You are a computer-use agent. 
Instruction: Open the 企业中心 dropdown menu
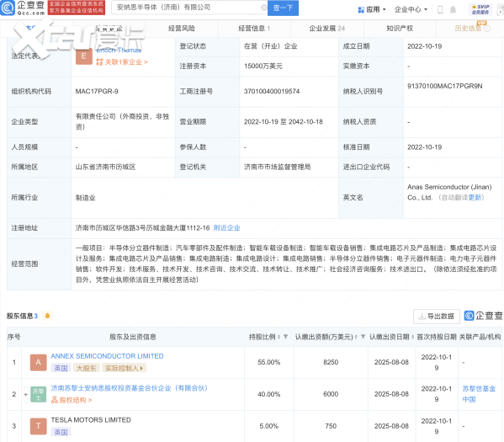pos(411,9)
